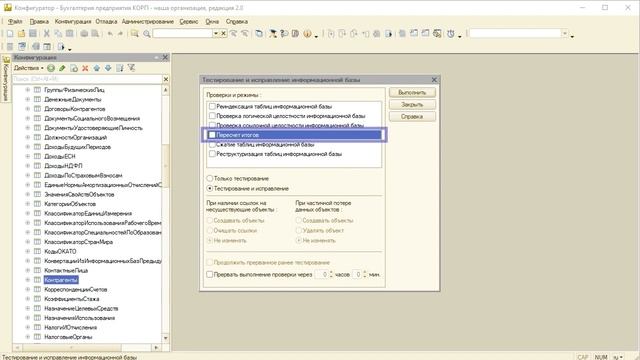Click the Find binoculars-style search icon
This screenshot has height=360, width=640.
click(x=135, y=34)
